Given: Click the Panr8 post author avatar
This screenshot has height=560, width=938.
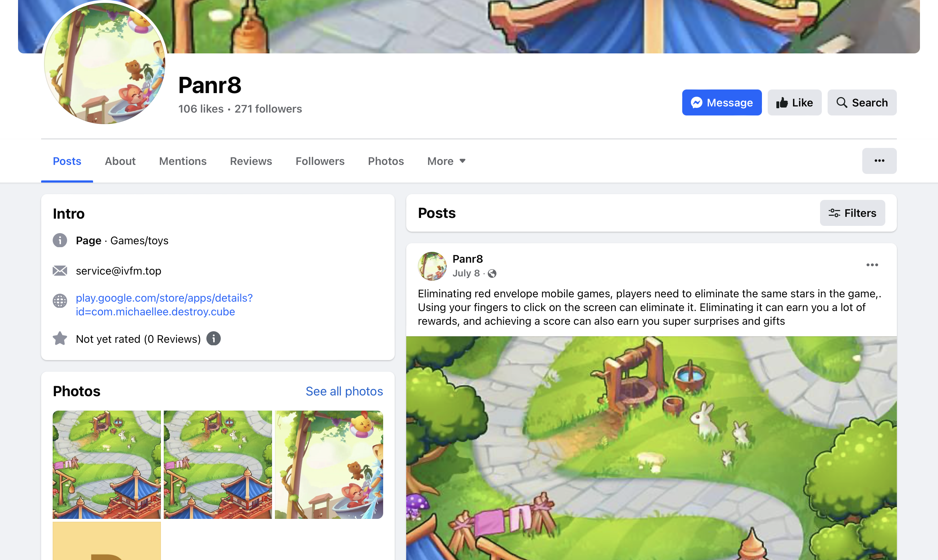Looking at the screenshot, I should 432,266.
